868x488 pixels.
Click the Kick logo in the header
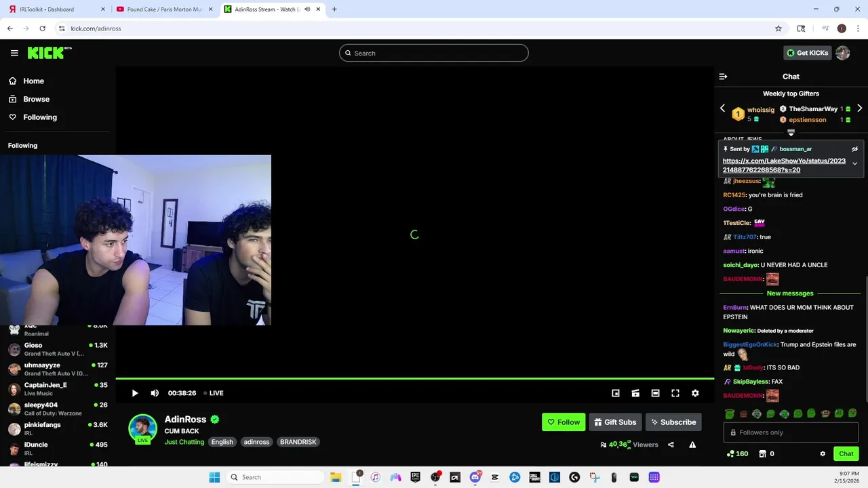pyautogui.click(x=50, y=53)
